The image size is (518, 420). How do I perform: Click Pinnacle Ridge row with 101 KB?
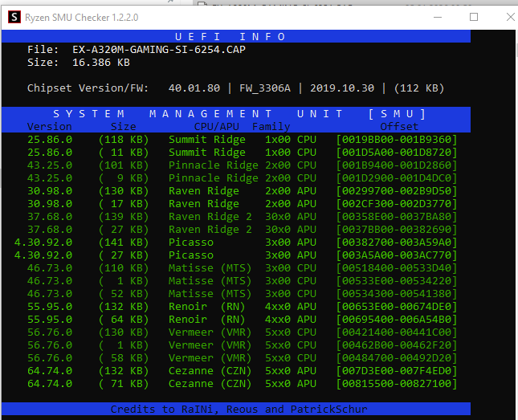click(x=243, y=165)
